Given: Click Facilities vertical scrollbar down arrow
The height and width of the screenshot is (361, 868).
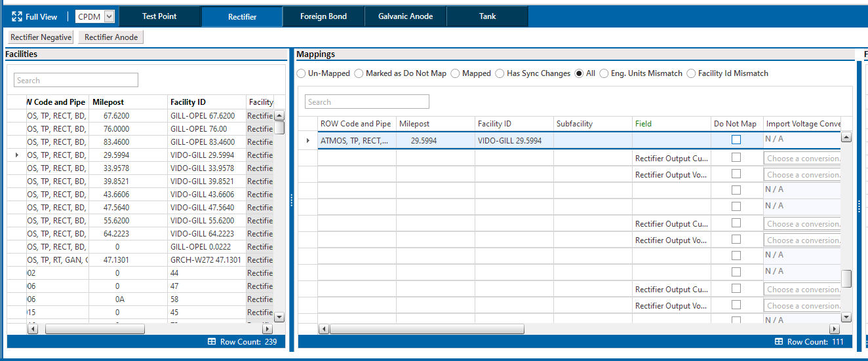Looking at the screenshot, I should pyautogui.click(x=279, y=317).
